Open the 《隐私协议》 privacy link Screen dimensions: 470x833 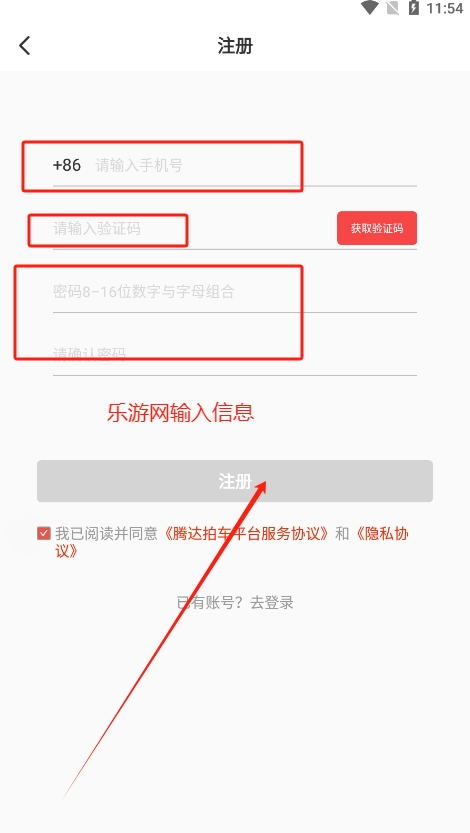point(232,542)
